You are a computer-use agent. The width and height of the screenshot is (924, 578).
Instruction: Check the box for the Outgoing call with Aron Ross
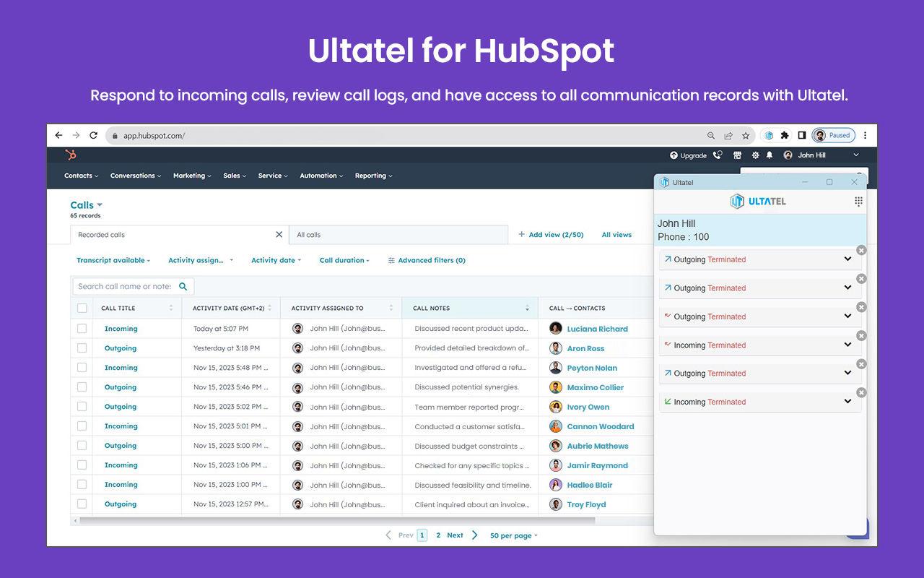point(82,348)
